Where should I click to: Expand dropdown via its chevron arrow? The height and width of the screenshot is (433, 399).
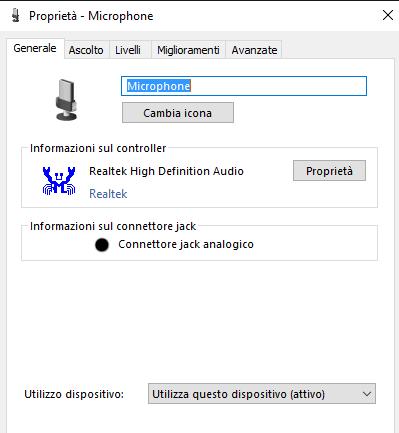(367, 394)
